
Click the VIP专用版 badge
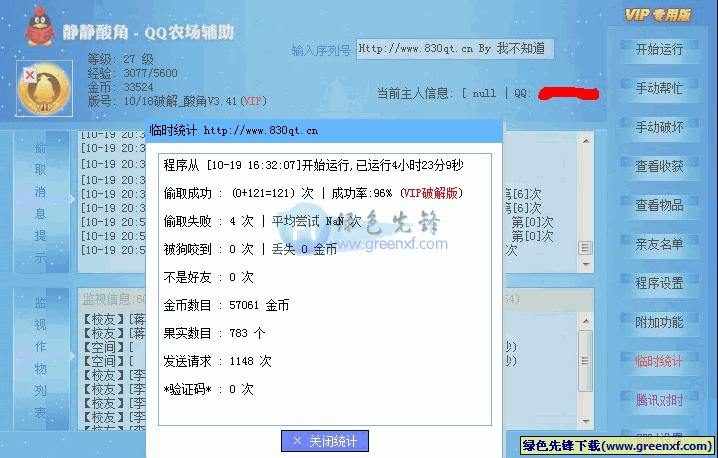(658, 15)
